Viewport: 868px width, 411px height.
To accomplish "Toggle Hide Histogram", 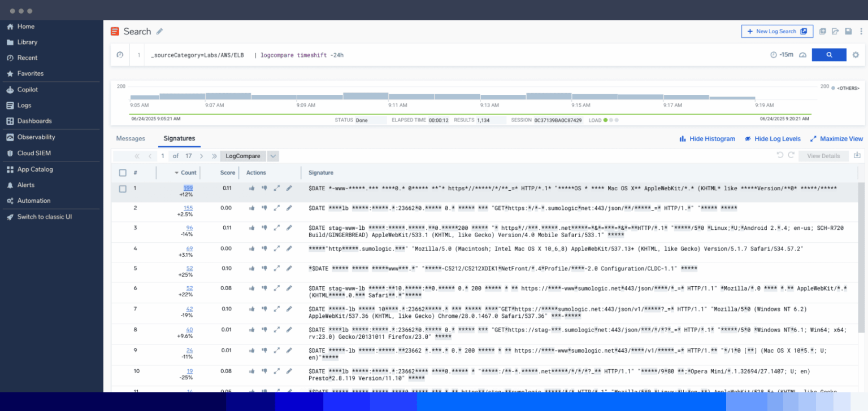I will pos(707,139).
